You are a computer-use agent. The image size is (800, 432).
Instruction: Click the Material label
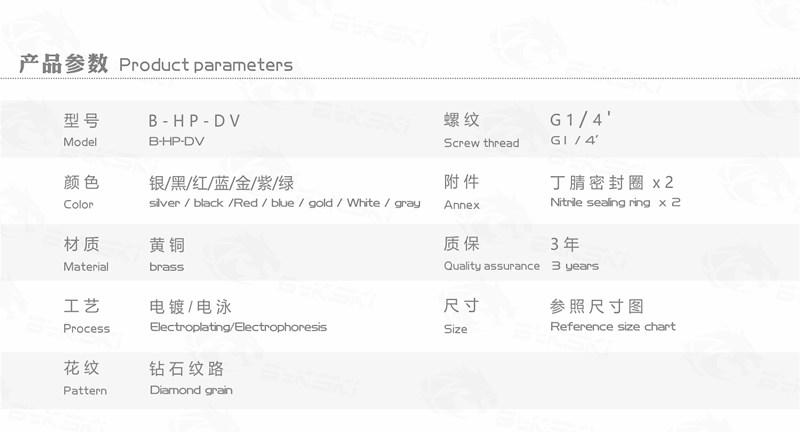[86, 266]
